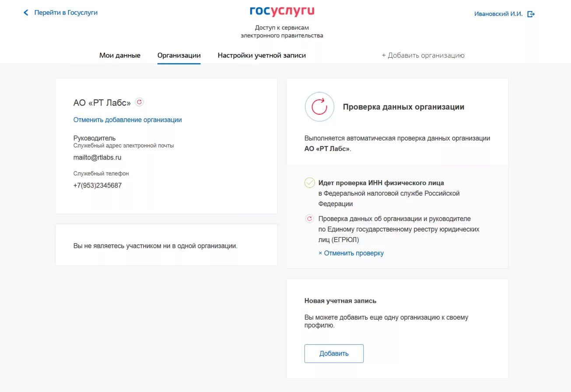Click the green checkmark icon for ИНН verification
Image resolution: width=571 pixels, height=392 pixels.
click(309, 183)
